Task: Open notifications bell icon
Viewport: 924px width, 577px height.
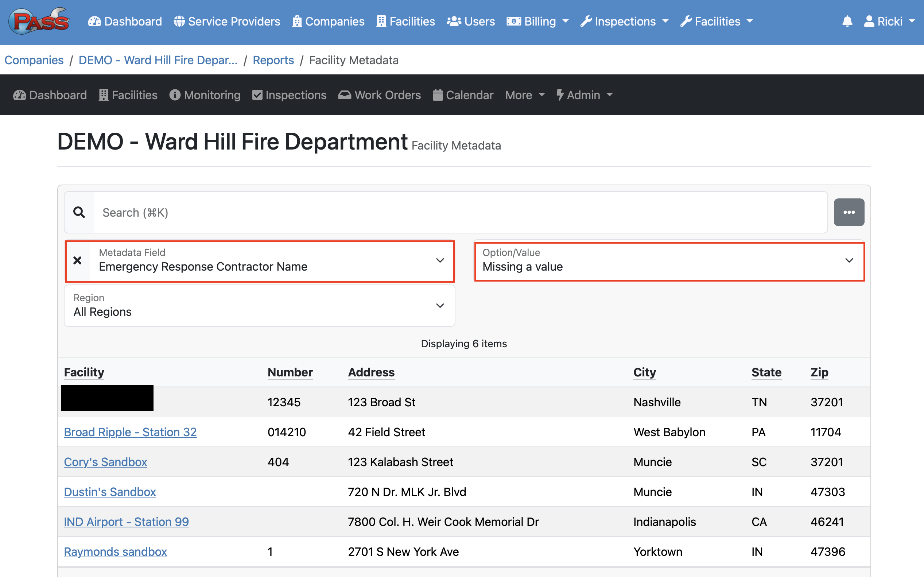Action: [x=847, y=21]
